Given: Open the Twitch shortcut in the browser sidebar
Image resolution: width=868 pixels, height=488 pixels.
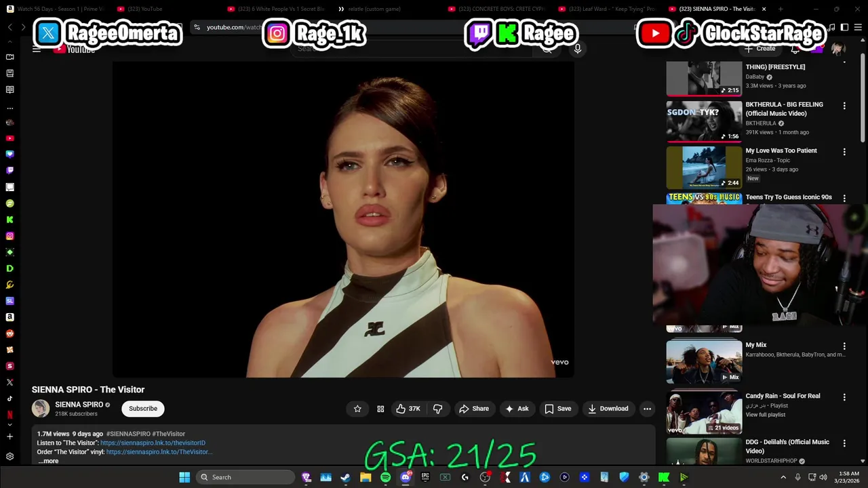Looking at the screenshot, I should (9, 171).
